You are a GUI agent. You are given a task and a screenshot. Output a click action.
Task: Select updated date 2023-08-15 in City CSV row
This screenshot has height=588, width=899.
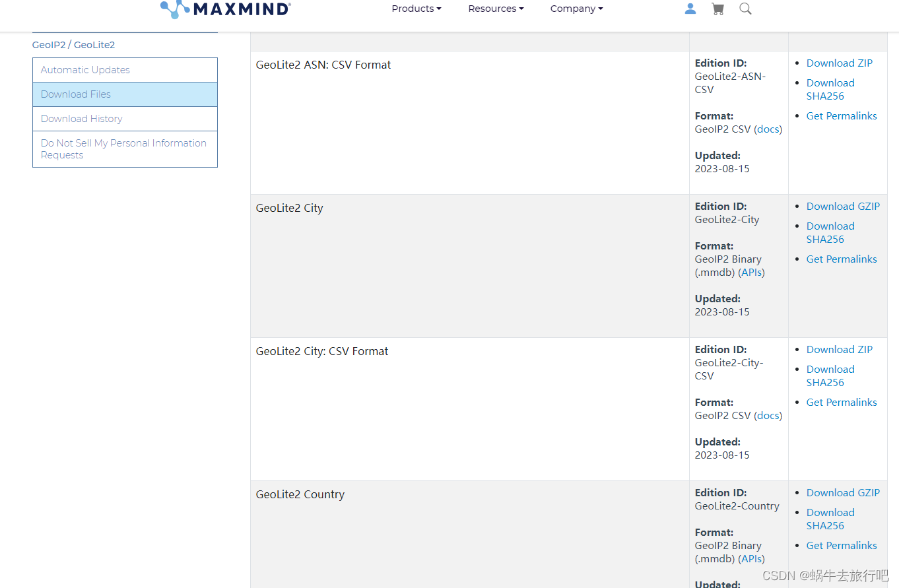point(722,455)
